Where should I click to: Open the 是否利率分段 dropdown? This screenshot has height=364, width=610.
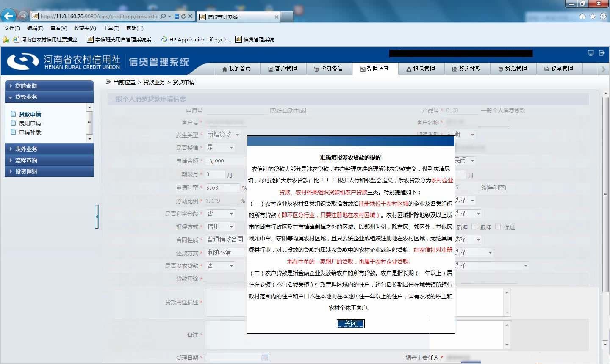point(220,214)
